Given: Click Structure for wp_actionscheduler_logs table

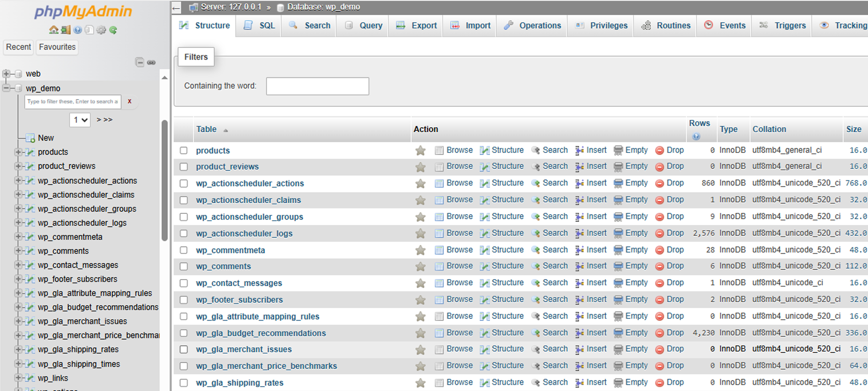Looking at the screenshot, I should [502, 233].
